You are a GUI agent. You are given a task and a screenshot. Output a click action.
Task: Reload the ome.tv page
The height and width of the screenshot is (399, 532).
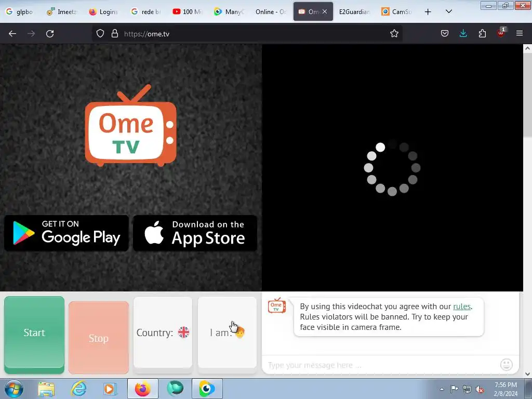50,34
